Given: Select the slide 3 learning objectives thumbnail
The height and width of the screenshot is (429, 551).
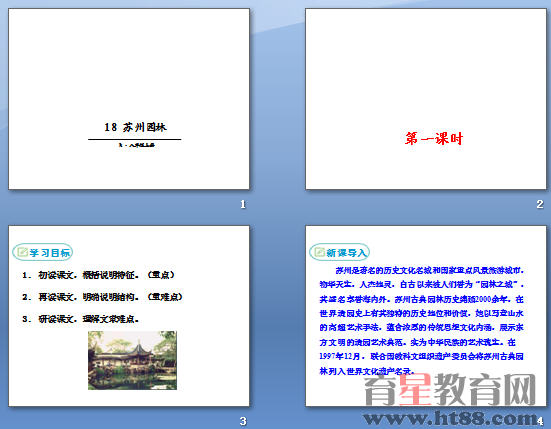Looking at the screenshot, I should (129, 316).
